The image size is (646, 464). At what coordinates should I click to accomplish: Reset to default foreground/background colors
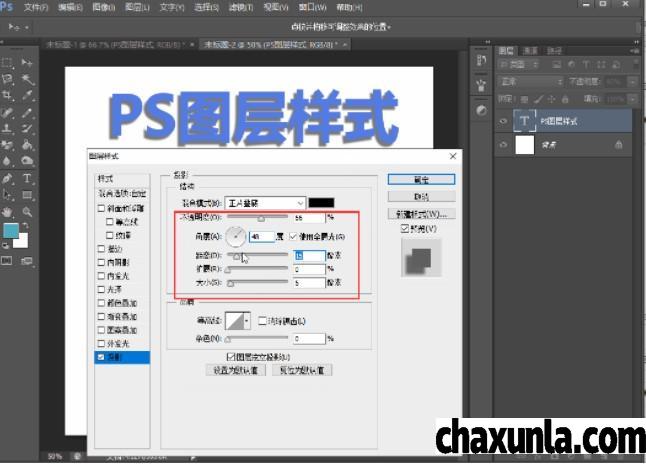point(5,246)
